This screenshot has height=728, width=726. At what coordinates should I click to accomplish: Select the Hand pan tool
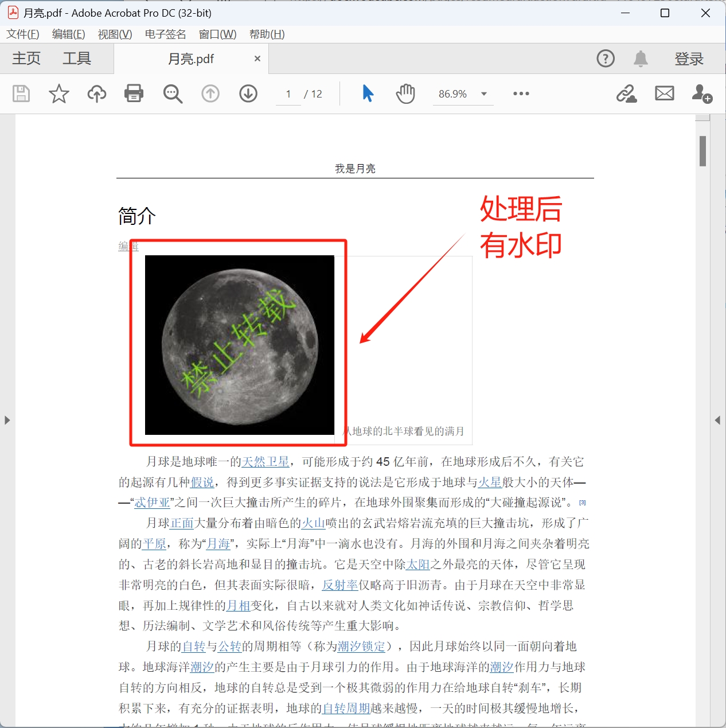[x=405, y=94]
